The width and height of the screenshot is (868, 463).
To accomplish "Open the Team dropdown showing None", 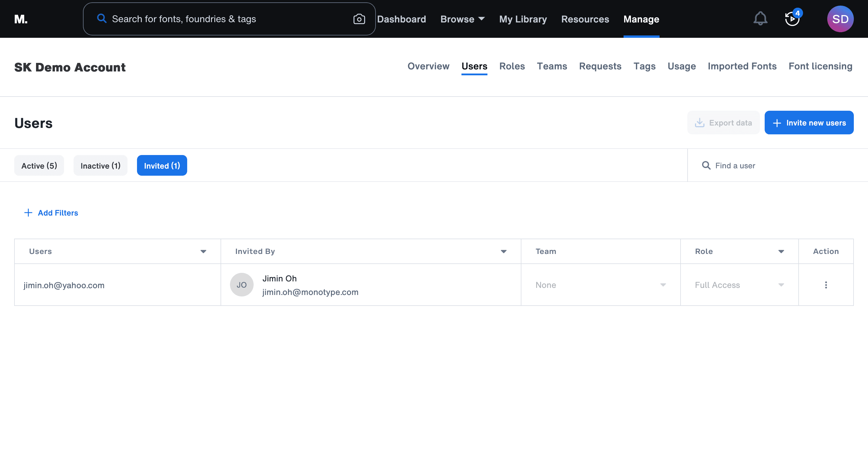I will (600, 285).
